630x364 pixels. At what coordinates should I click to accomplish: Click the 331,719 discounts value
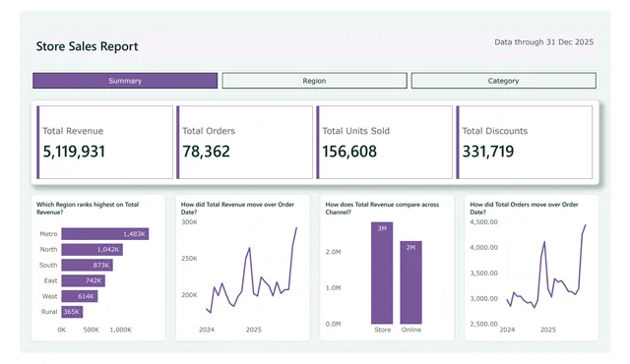coord(488,152)
